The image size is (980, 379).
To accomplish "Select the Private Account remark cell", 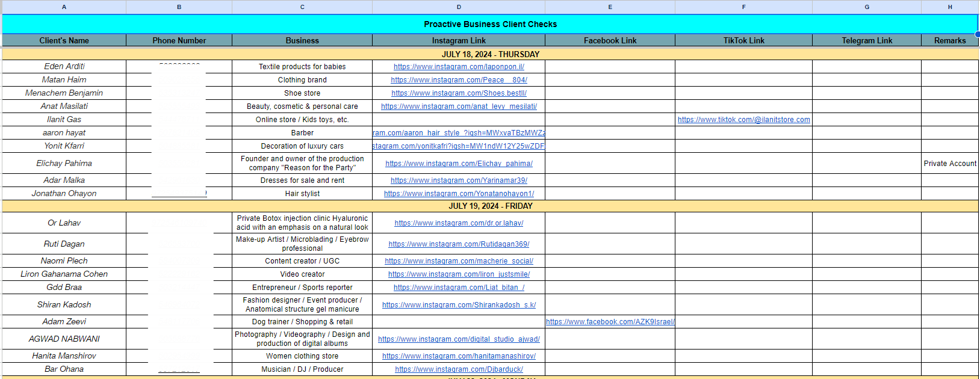I will [950, 163].
